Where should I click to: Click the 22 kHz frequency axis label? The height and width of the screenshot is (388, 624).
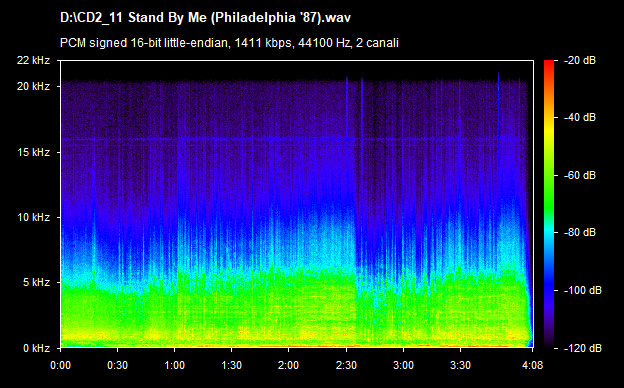(x=33, y=60)
